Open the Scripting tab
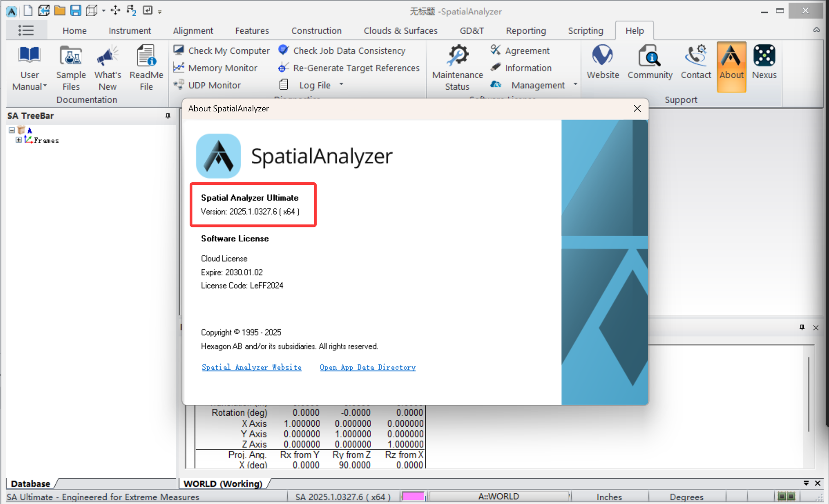The height and width of the screenshot is (504, 829). tap(586, 31)
